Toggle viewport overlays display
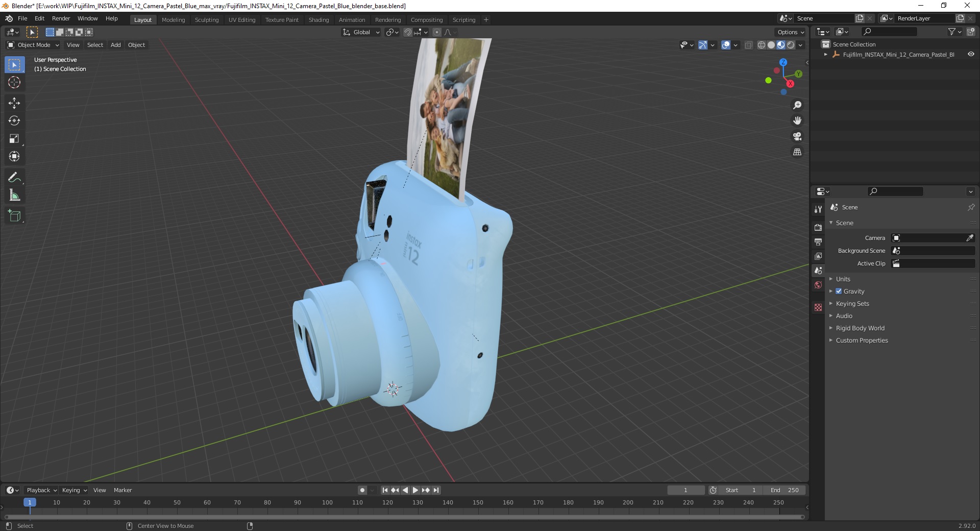 pyautogui.click(x=726, y=45)
